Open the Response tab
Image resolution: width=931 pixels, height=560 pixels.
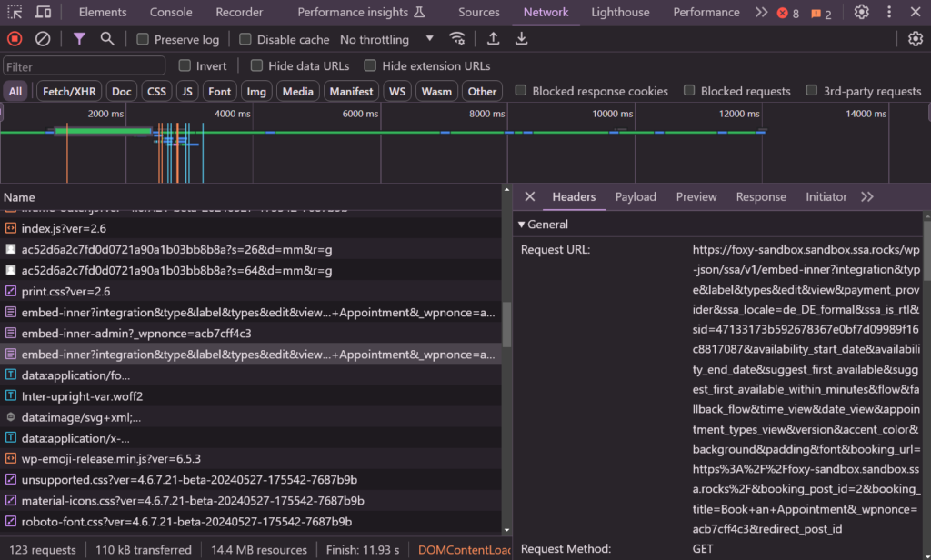tap(761, 196)
